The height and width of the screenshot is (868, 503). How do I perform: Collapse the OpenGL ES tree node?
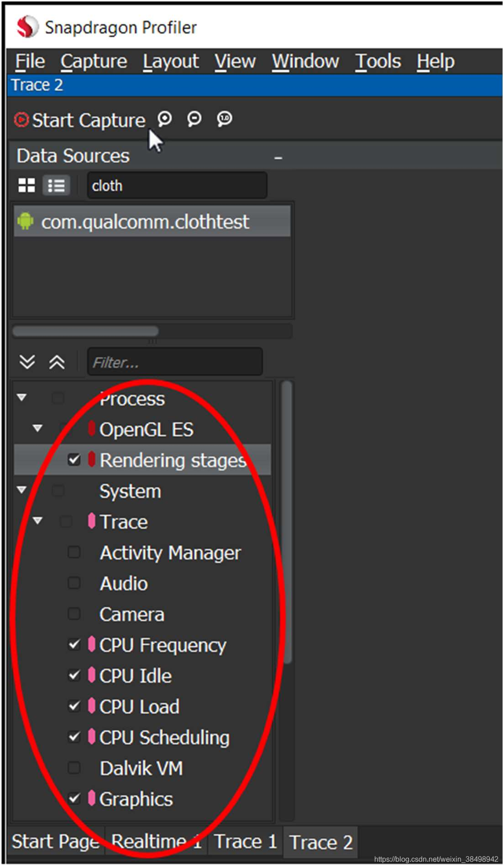pyautogui.click(x=37, y=428)
